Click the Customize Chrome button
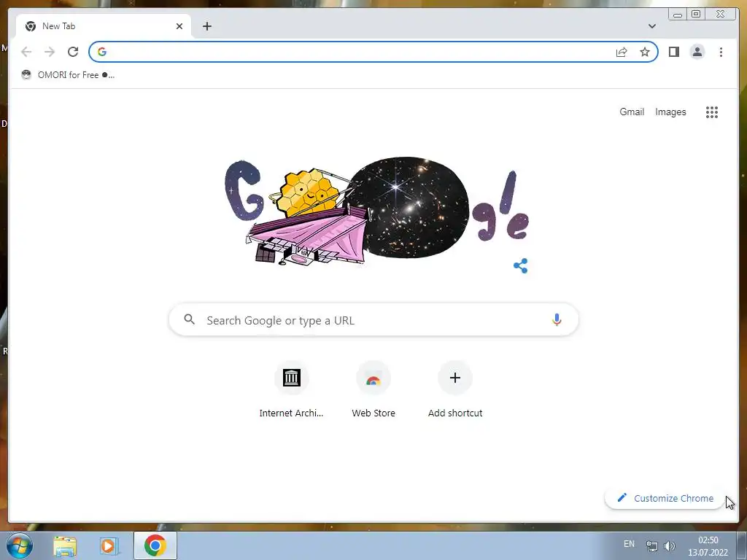This screenshot has height=560, width=747. 665,498
